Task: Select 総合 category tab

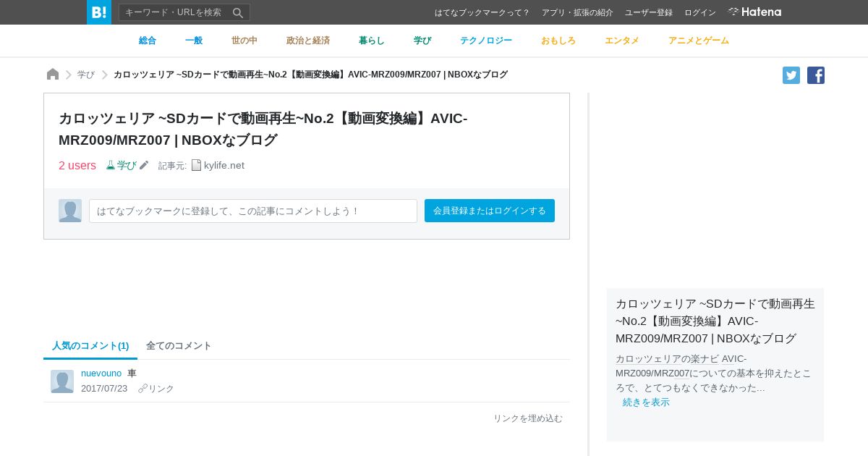Action: click(x=148, y=41)
